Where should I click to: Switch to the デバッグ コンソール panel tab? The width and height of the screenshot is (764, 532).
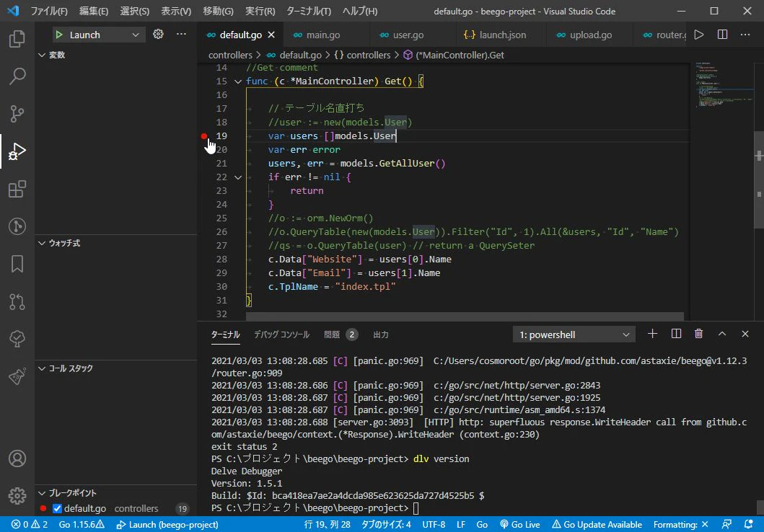281,334
